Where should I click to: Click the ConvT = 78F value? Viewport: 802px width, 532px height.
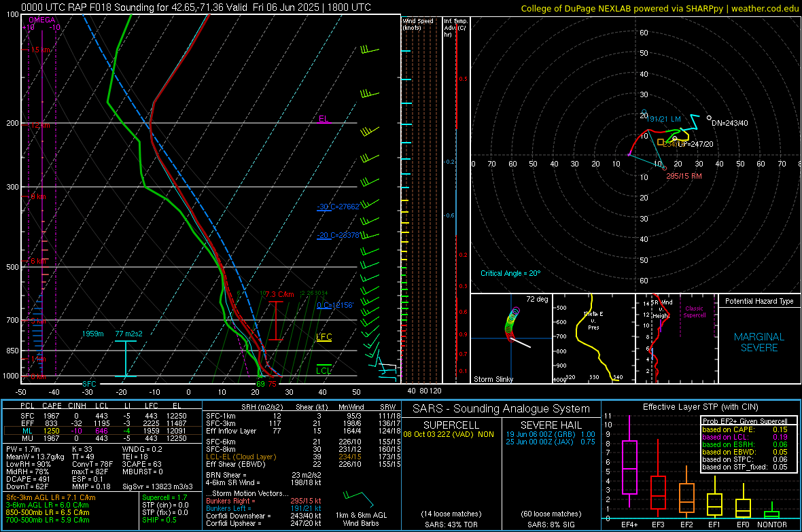pos(92,465)
